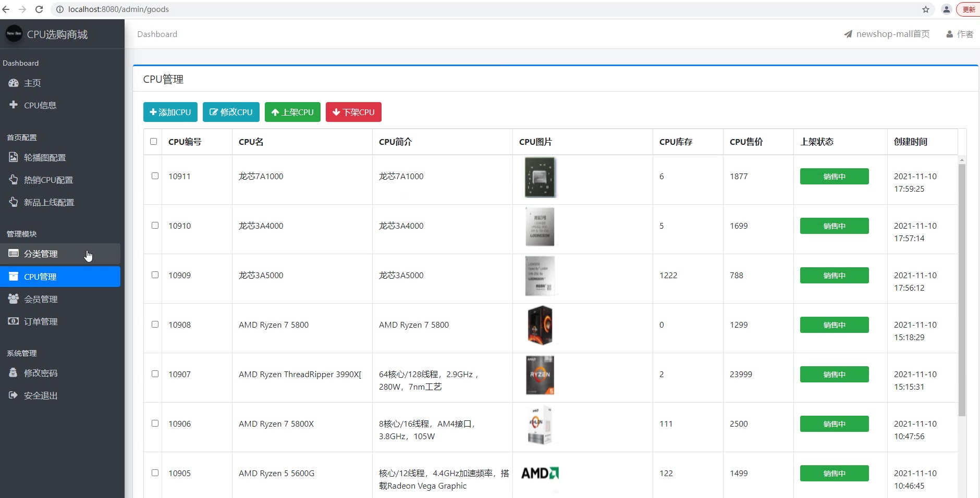Click the AMD Ryzen 7 5800 box thumbnail
Image resolution: width=980 pixels, height=498 pixels.
coord(540,325)
